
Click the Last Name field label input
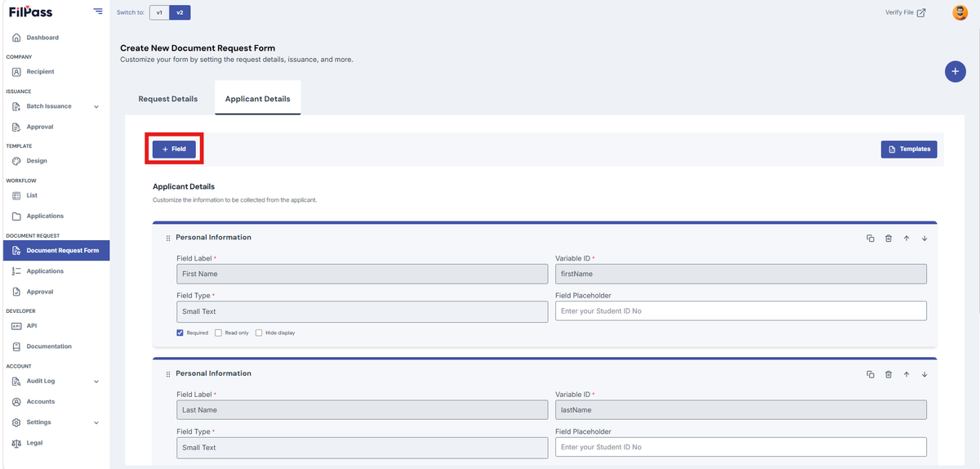coord(362,410)
